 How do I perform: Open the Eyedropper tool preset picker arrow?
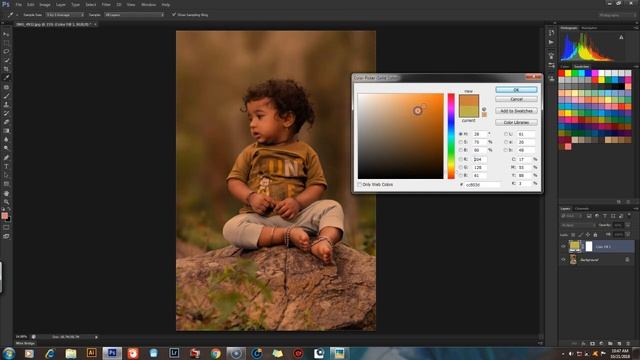(x=17, y=15)
